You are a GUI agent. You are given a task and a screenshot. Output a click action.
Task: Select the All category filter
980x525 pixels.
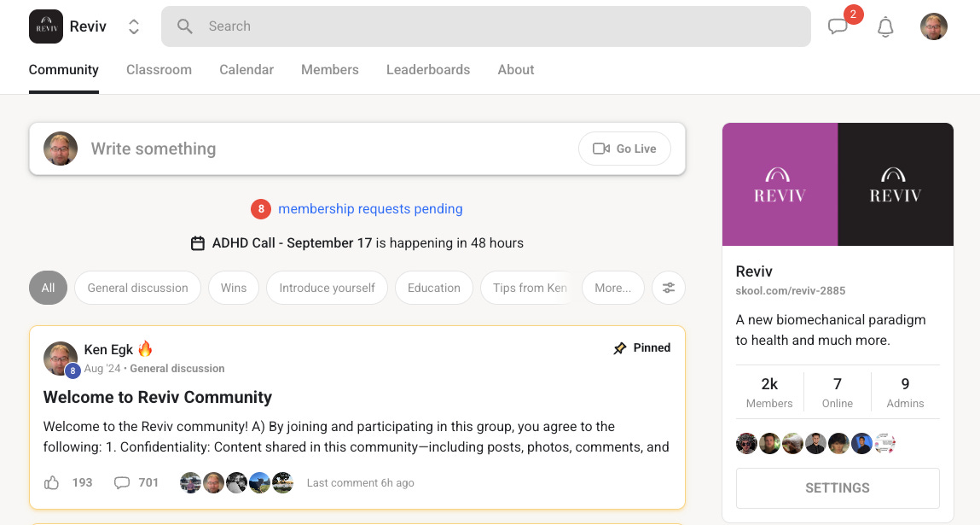point(48,288)
